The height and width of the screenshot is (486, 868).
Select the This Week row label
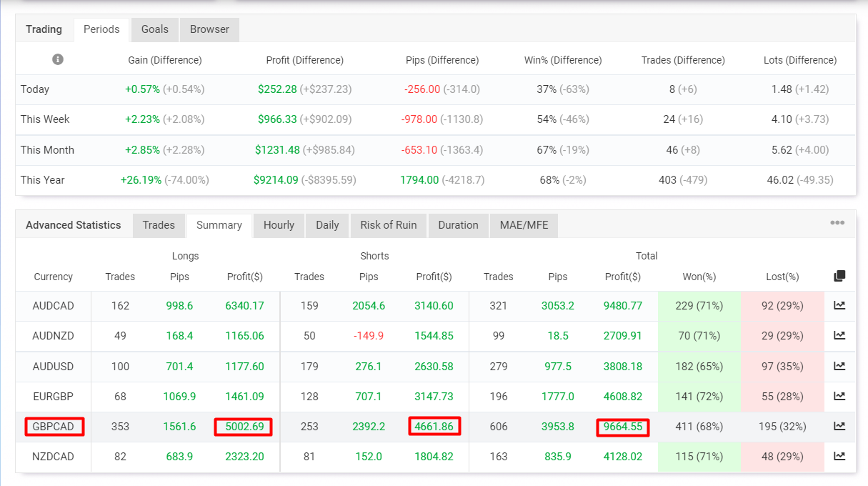pos(45,119)
